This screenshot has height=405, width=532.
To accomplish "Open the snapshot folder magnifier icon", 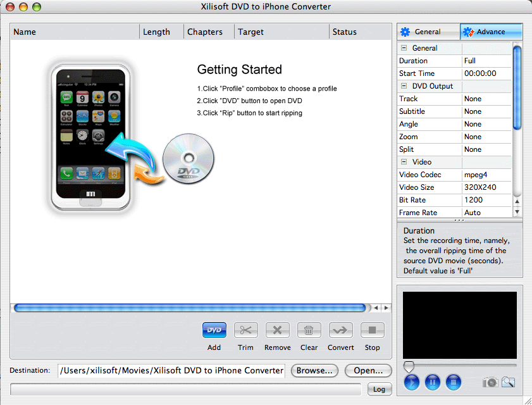I will pos(508,382).
